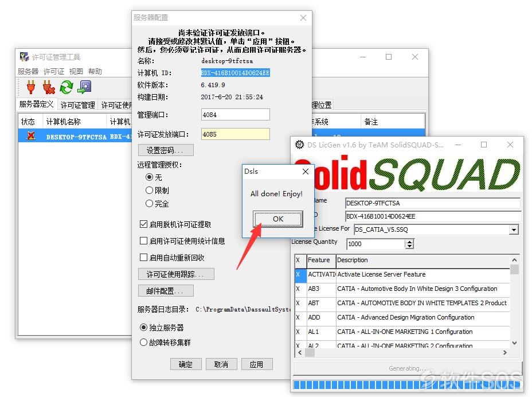Image resolution: width=532 pixels, height=397 pixels.
Task: Click the feature list vertical scrollbar thumb
Action: tap(514, 269)
